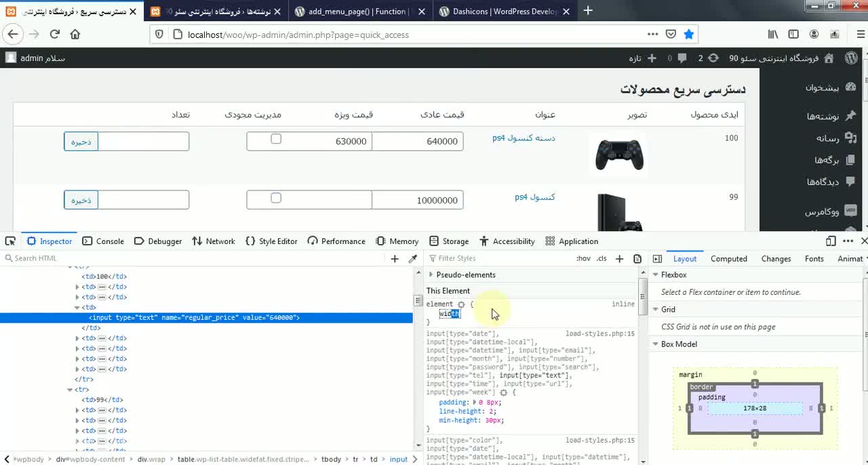Select the element picker tool in DevTools
The width and height of the screenshot is (868, 465).
11,241
